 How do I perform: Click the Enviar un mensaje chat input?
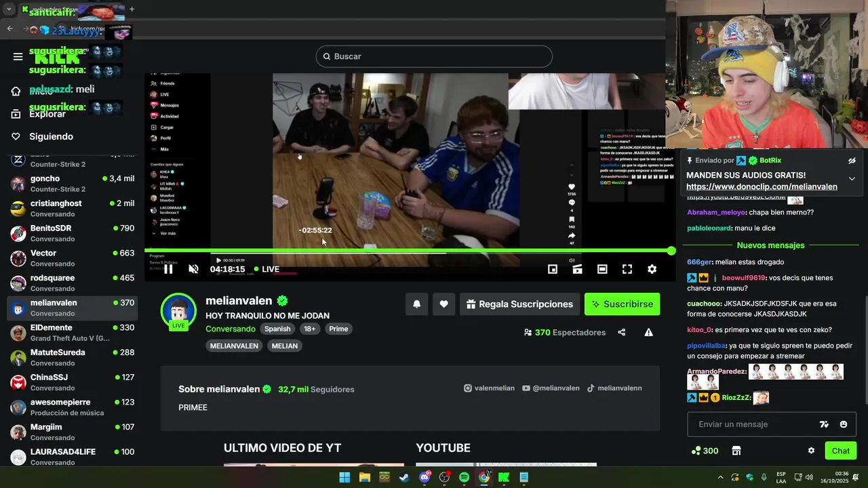(x=753, y=424)
